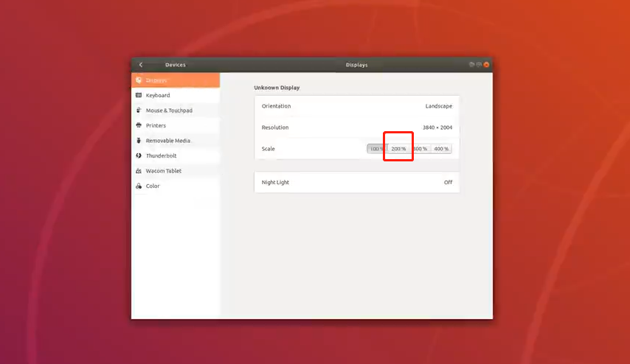Viewport: 630px width, 364px height.
Task: Maximize the Settings window
Action: pos(479,65)
